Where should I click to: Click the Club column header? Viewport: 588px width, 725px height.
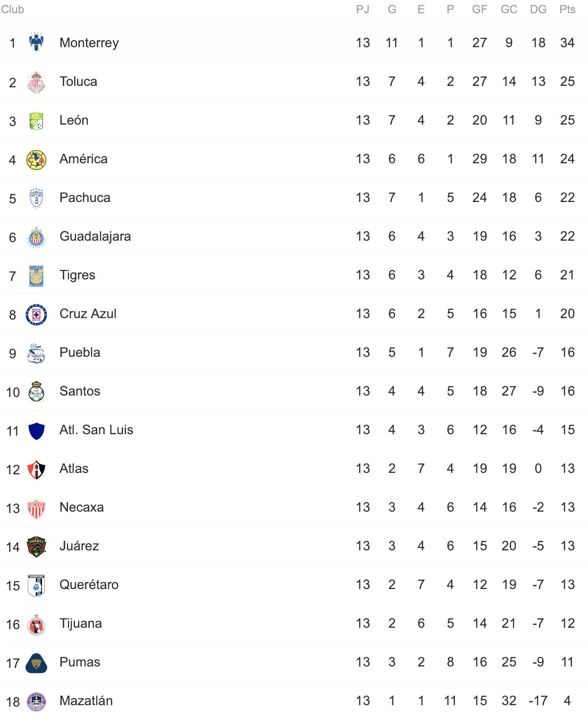(x=12, y=9)
